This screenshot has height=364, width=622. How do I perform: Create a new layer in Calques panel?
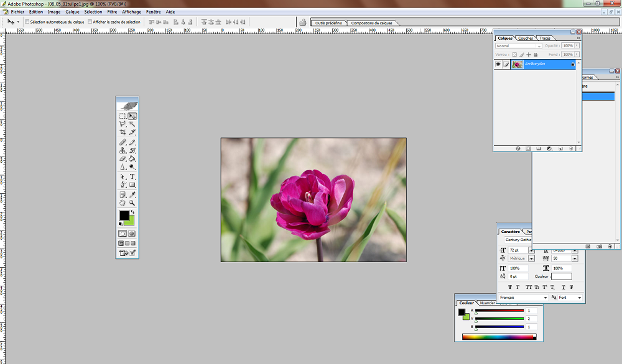(x=560, y=148)
